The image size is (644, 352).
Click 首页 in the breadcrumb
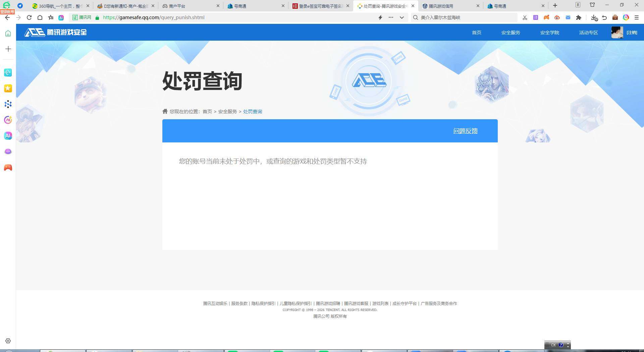pos(207,112)
